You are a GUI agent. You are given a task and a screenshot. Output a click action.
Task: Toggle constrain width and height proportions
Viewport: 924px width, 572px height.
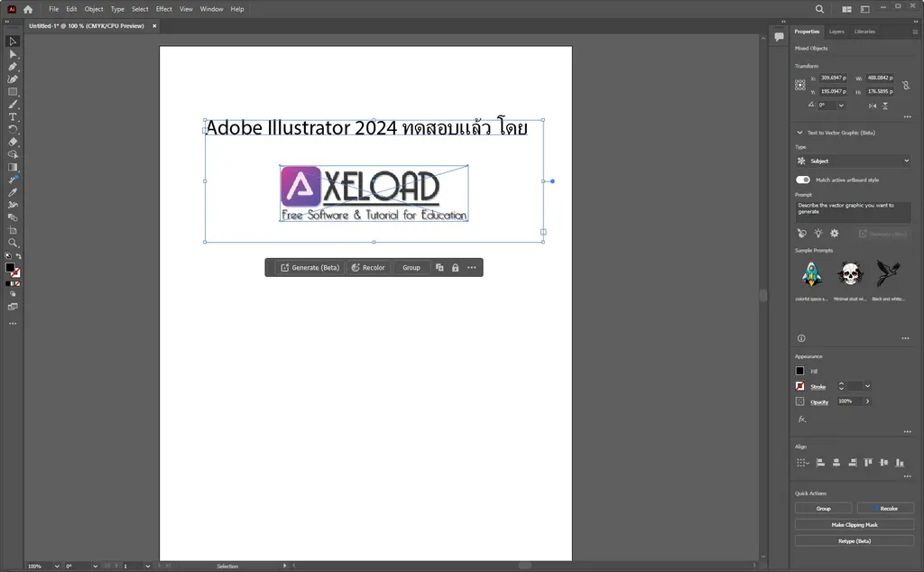coord(906,86)
